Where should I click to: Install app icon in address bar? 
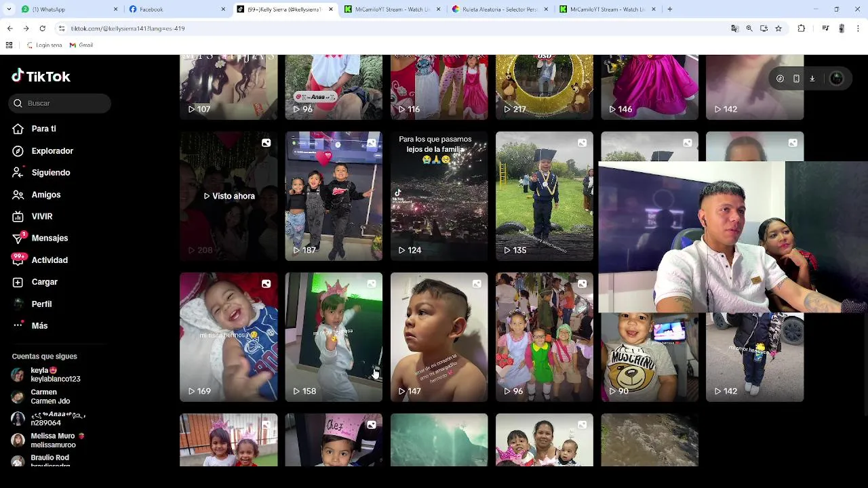(764, 28)
